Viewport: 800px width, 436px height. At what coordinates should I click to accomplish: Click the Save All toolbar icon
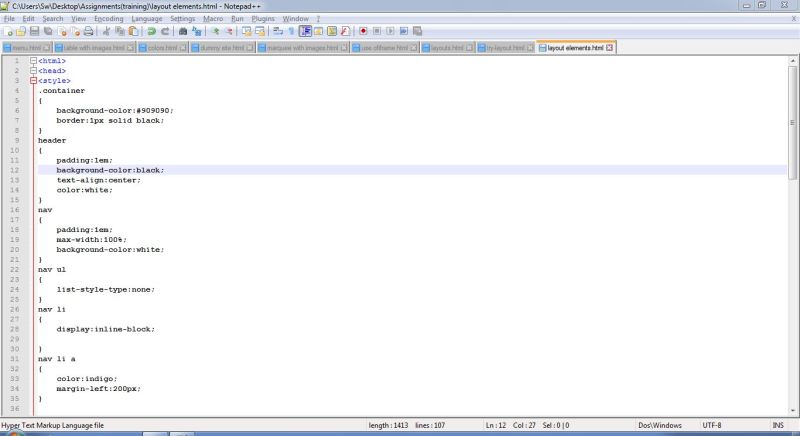click(48, 31)
